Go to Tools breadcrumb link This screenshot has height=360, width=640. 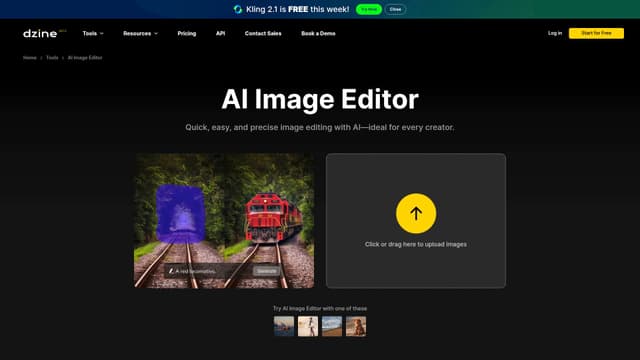click(x=52, y=58)
